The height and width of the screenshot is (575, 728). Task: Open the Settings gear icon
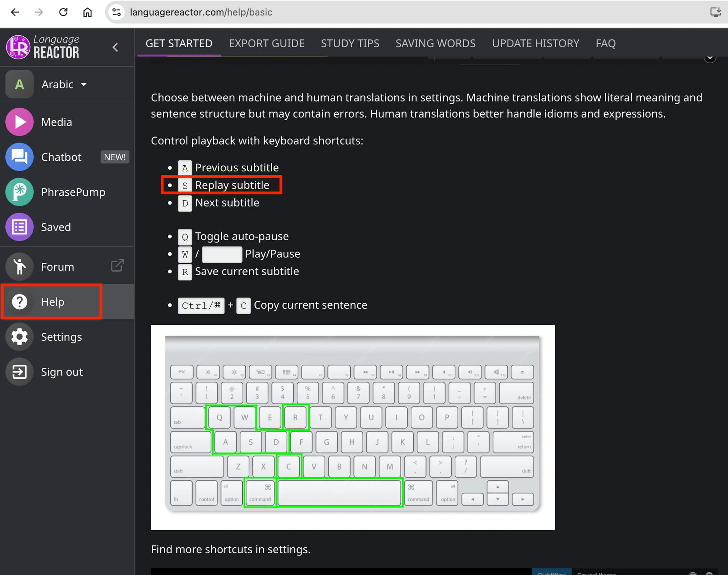pos(19,337)
